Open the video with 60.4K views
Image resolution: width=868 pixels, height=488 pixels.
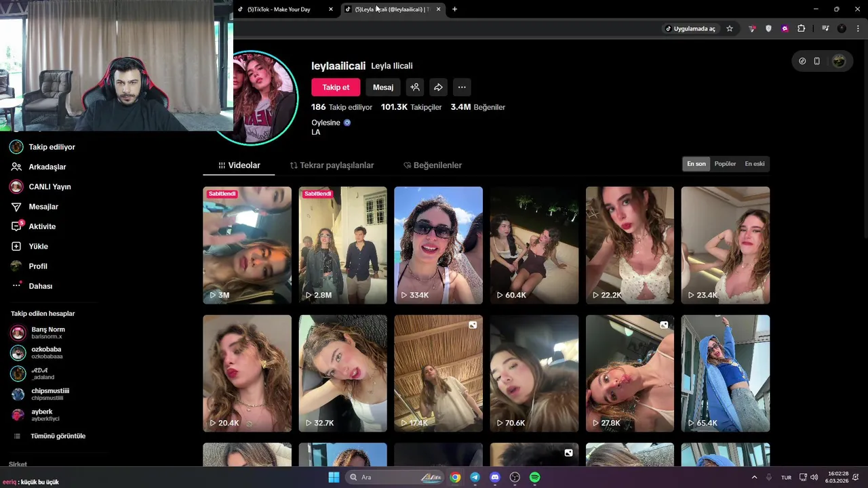pos(534,245)
